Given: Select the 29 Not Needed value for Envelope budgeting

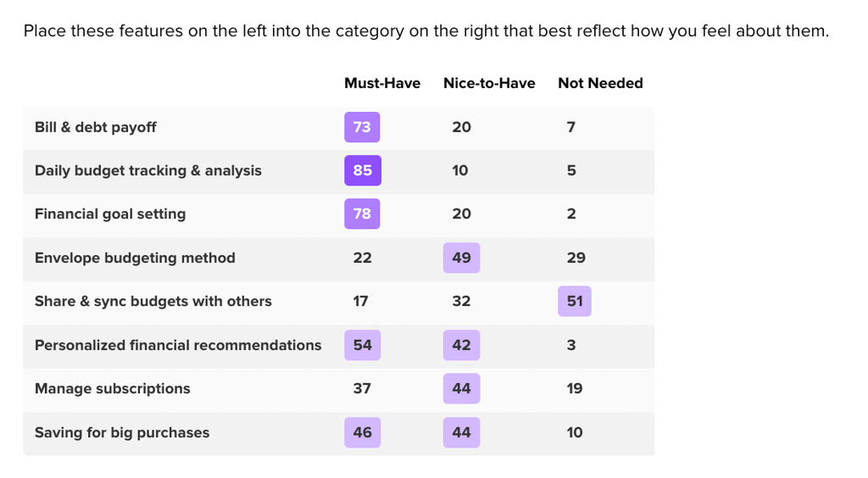Looking at the screenshot, I should click(576, 258).
